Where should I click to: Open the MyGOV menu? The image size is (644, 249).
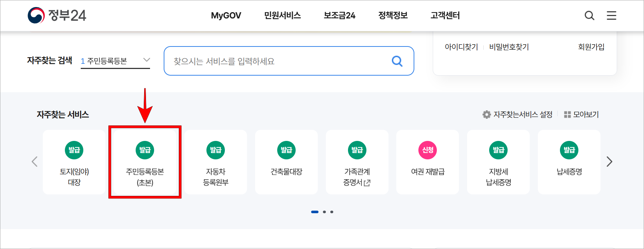[x=226, y=15]
